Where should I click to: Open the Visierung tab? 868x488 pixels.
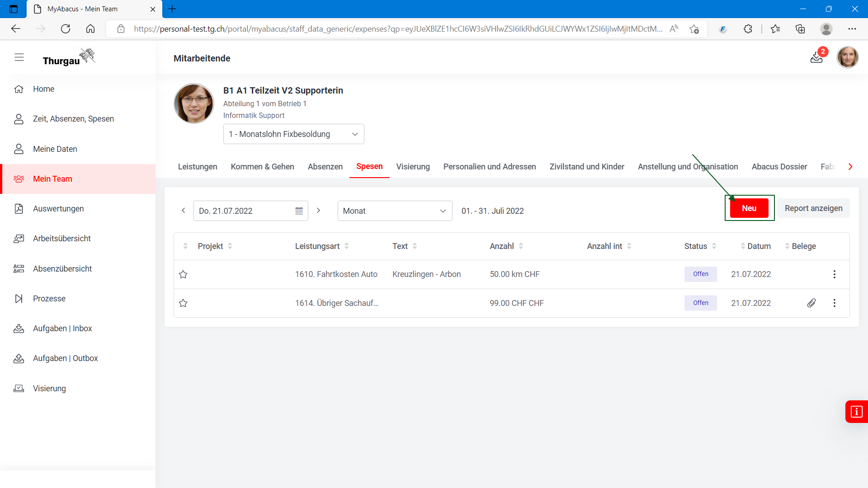pyautogui.click(x=413, y=167)
